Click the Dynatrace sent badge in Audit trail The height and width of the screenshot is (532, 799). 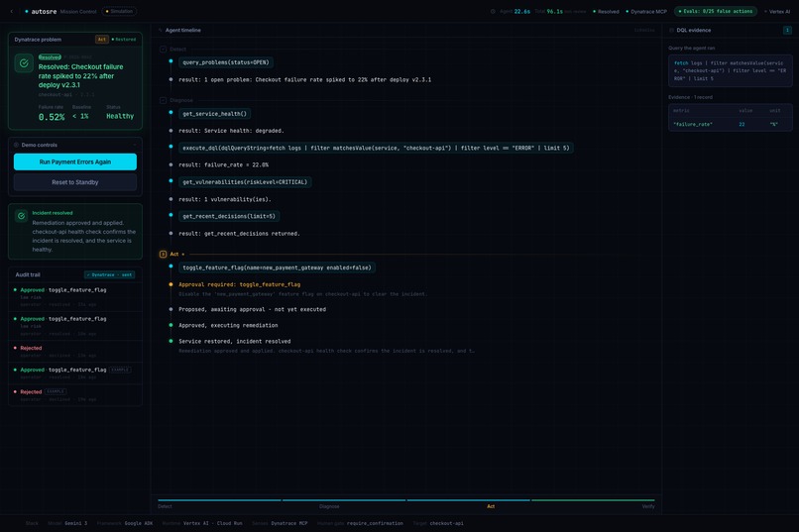pos(110,274)
